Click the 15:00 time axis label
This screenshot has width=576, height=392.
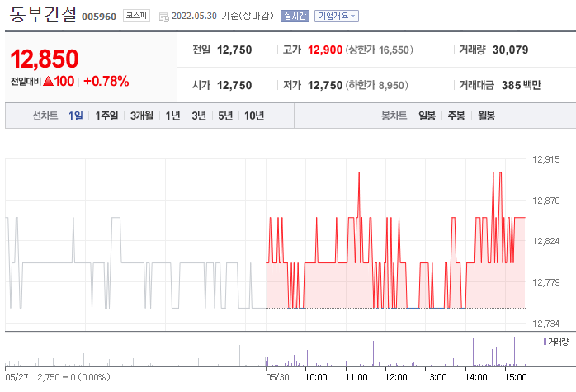516,377
